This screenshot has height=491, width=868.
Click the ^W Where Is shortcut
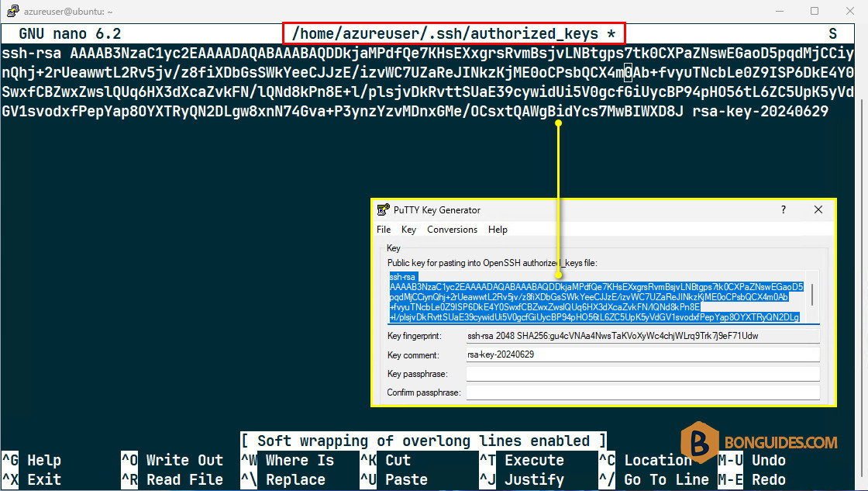288,460
